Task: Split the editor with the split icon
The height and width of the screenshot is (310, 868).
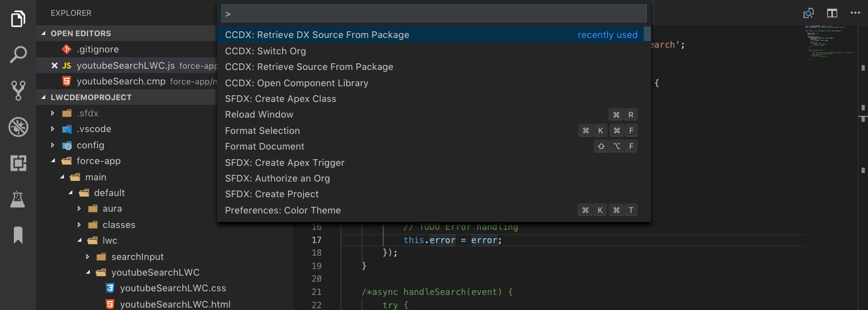Action: (832, 13)
